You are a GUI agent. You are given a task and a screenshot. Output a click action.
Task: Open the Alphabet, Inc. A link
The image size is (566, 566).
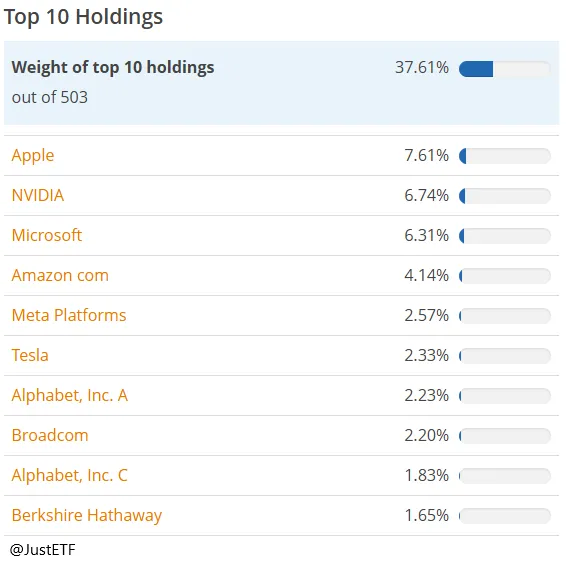click(70, 395)
